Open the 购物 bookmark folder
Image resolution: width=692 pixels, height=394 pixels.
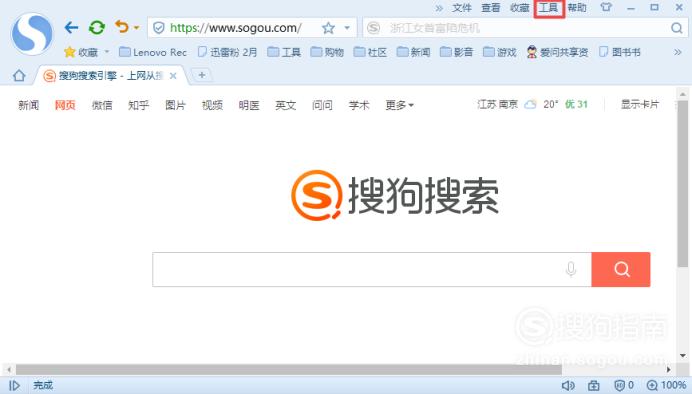coord(327,53)
